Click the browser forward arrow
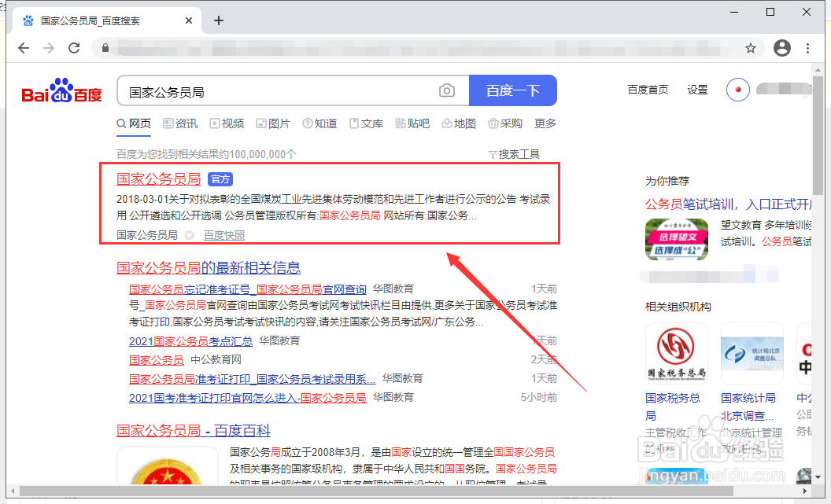 [49, 48]
